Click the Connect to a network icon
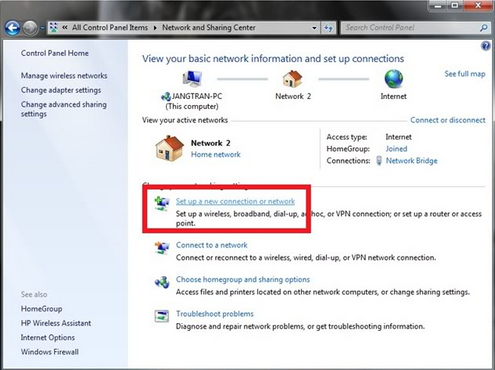495x370 pixels. (x=162, y=248)
